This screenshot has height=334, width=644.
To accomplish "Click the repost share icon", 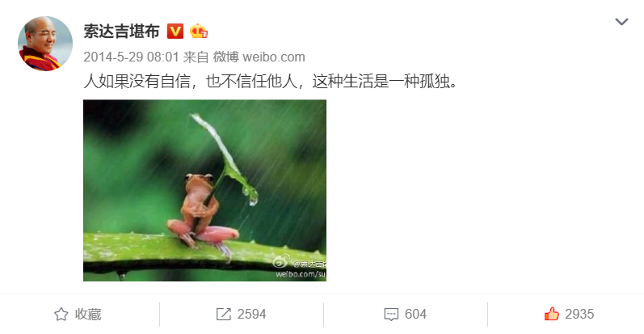I will point(224,315).
